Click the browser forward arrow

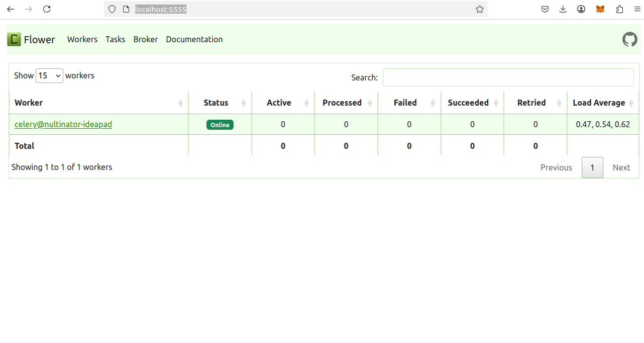[29, 9]
